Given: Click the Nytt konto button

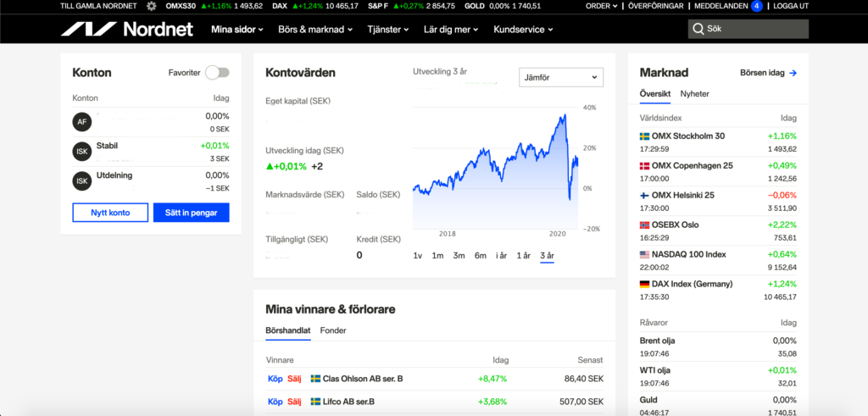Looking at the screenshot, I should [110, 213].
